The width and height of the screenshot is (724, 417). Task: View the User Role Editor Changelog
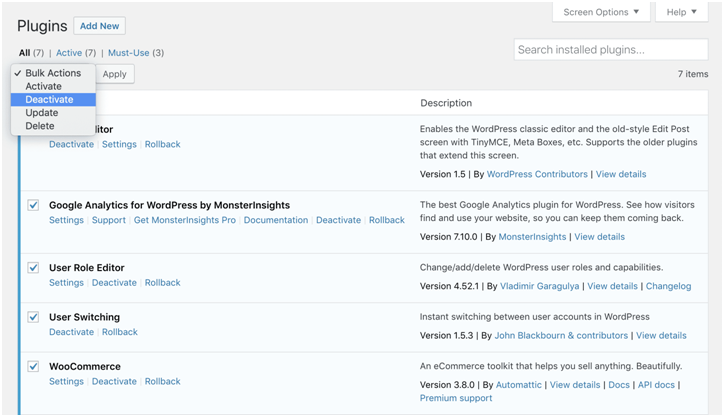pyautogui.click(x=668, y=286)
